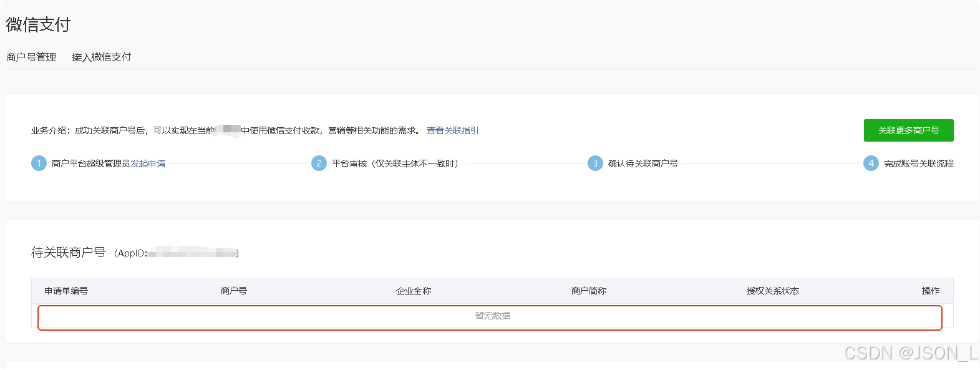Image resolution: width=980 pixels, height=370 pixels.
Task: Open the 商户号管理 tab
Action: (x=31, y=57)
